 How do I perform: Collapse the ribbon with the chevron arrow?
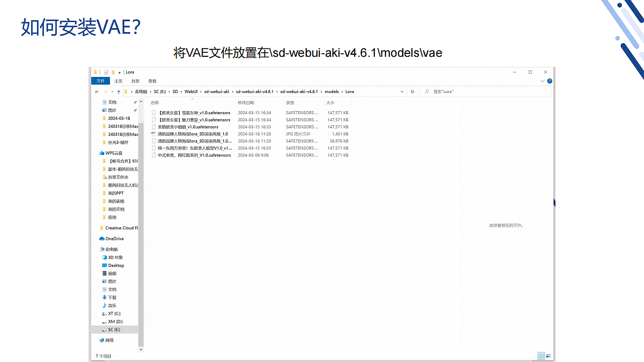click(x=542, y=81)
